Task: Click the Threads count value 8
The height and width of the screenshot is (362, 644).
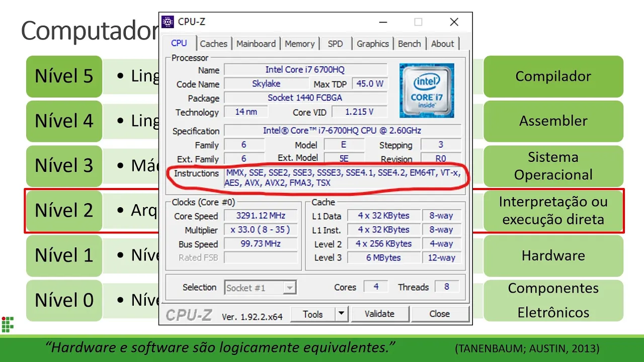Action: click(446, 287)
